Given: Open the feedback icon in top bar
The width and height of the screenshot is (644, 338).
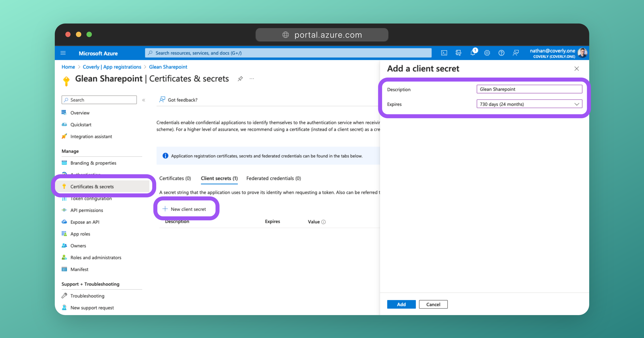Looking at the screenshot, I should point(516,53).
